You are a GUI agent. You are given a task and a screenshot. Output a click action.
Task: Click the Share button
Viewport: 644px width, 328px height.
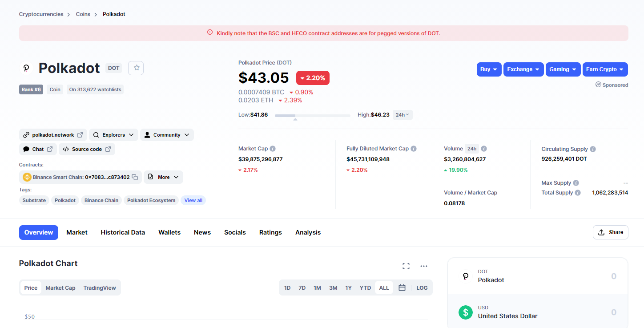(x=611, y=232)
